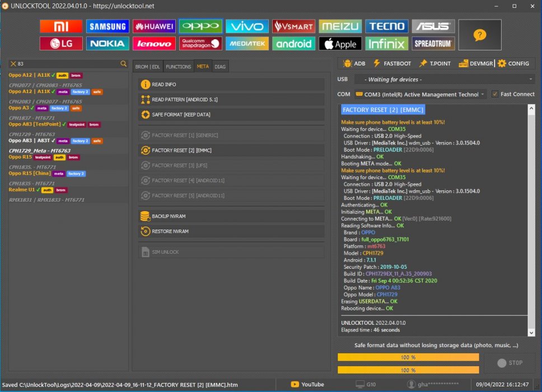Open the Fastboot tool
Image resolution: width=542 pixels, height=392 pixels.
[x=392, y=64]
